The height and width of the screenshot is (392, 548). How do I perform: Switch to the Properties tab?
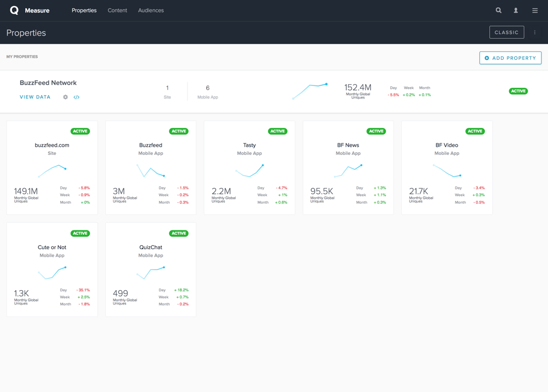coord(84,10)
